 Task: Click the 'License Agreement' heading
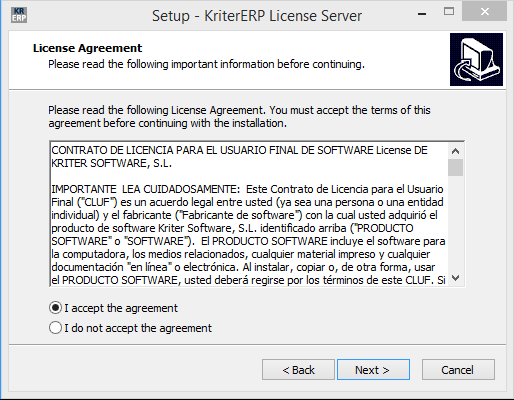87,48
